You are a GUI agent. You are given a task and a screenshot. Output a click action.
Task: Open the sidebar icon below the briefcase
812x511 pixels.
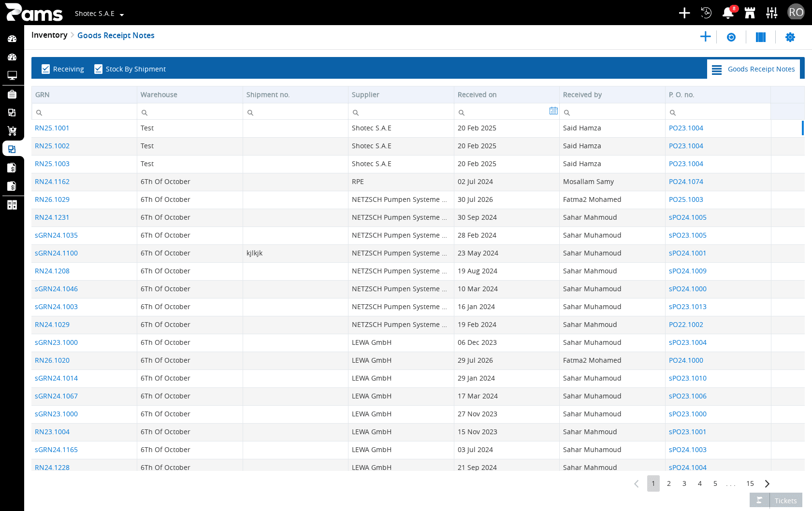click(12, 113)
